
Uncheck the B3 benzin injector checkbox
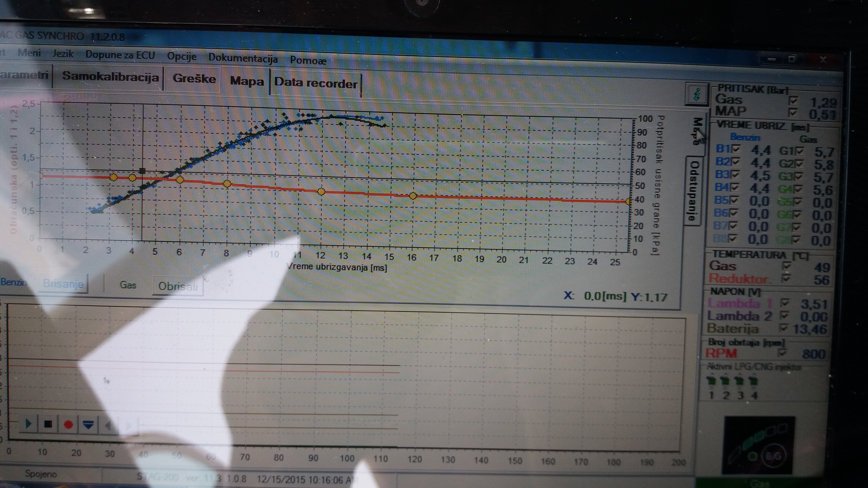tap(735, 174)
